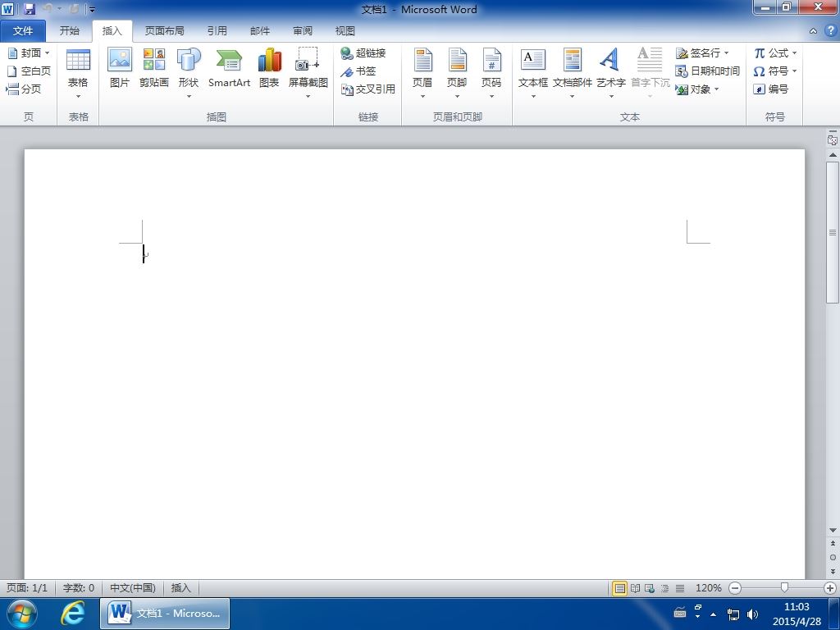Viewport: 840px width, 630px height.
Task: Click 页面: 1/1 in status bar
Action: tap(27, 587)
